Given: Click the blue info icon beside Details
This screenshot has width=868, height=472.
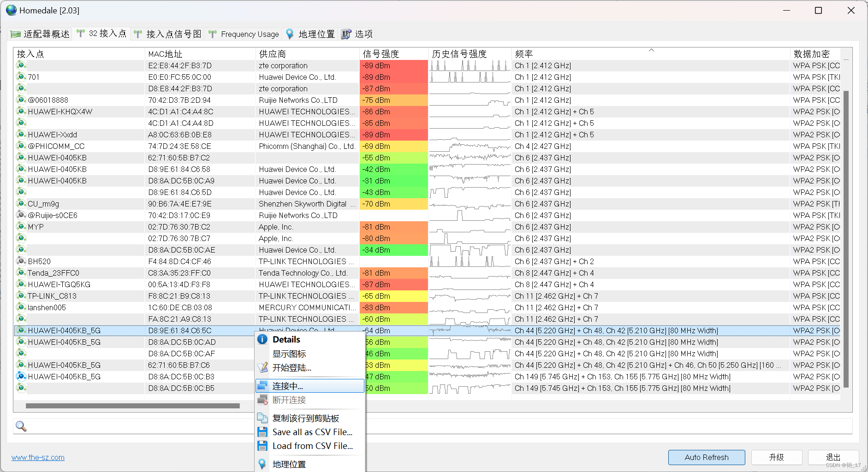Looking at the screenshot, I should tap(262, 340).
